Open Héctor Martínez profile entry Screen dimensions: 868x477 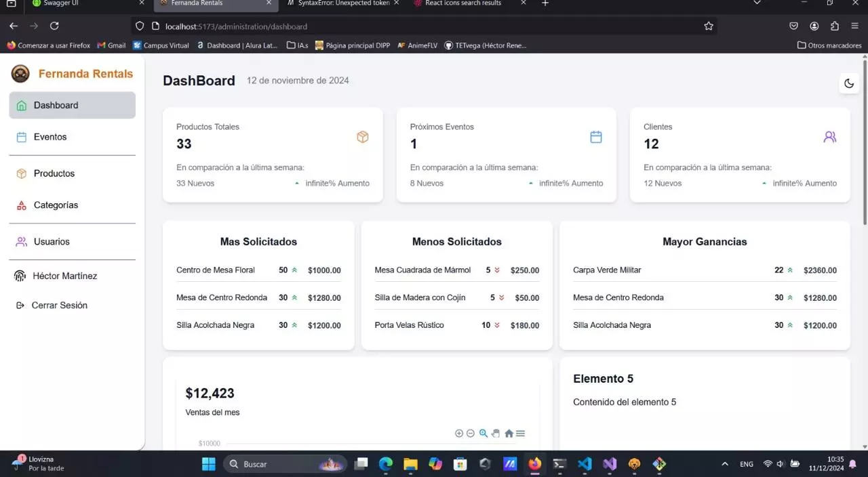(64, 276)
